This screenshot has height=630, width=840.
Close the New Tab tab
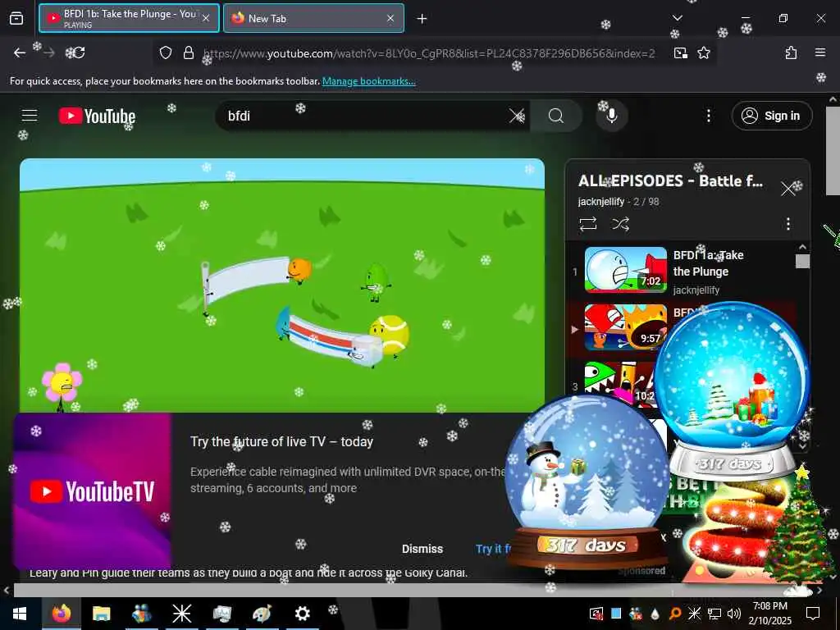(390, 18)
